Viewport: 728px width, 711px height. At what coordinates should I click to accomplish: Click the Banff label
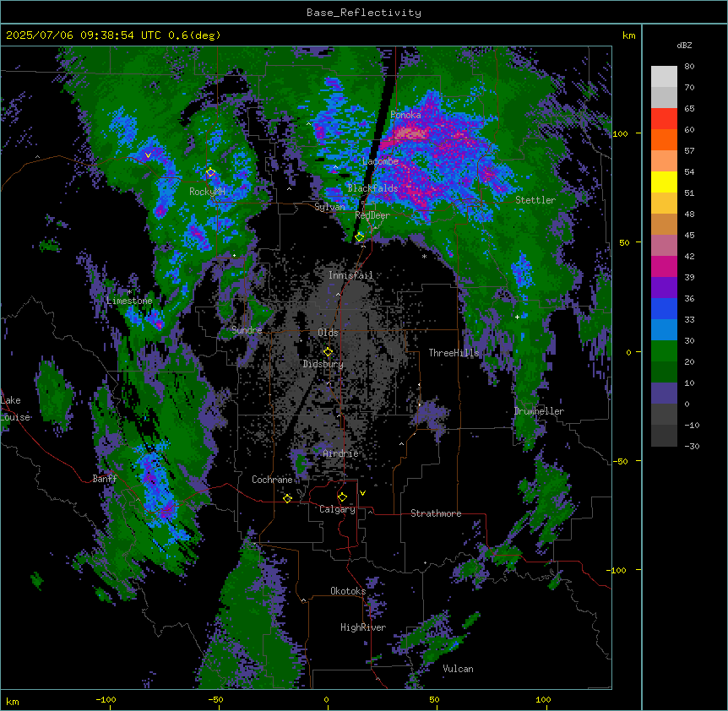click(105, 479)
